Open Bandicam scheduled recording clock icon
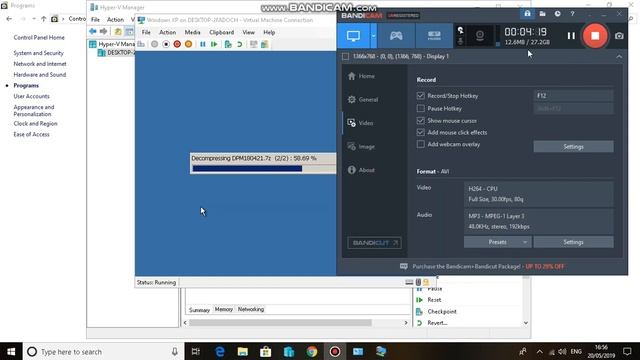The height and width of the screenshot is (360, 640). [x=558, y=13]
